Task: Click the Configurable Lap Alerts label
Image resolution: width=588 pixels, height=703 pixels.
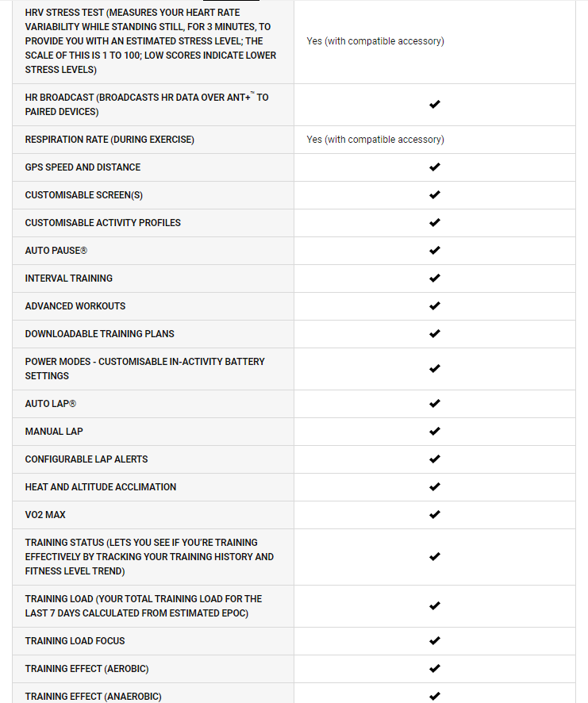Action: (86, 459)
